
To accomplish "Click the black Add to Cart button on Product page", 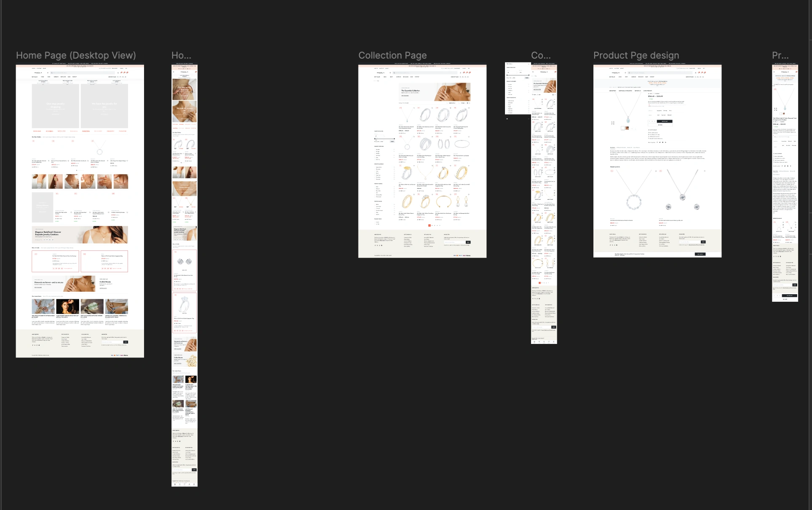I will (x=665, y=121).
